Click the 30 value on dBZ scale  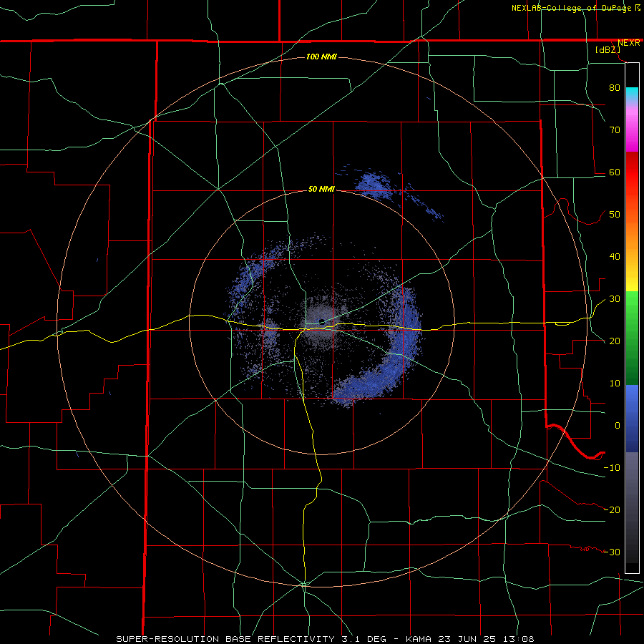coord(615,298)
